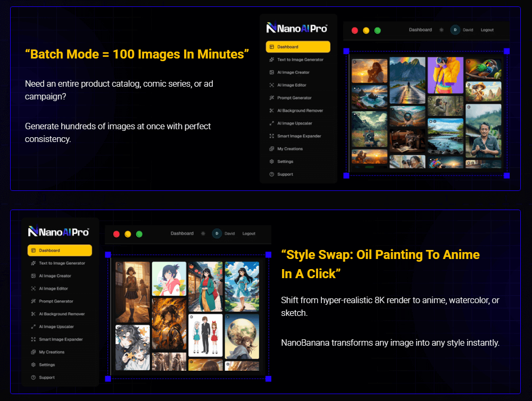
Task: Click AI Background Remover scissors icon in top sidebar
Action: 272,111
